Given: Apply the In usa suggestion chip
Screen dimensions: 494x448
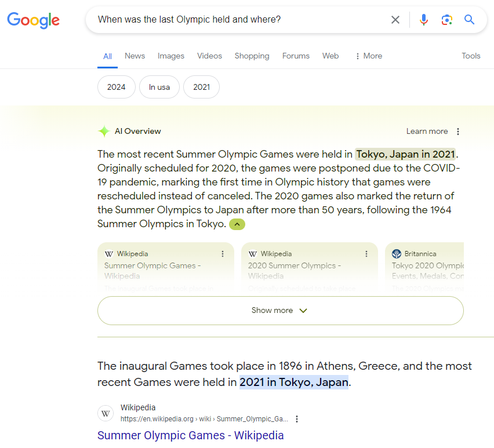Looking at the screenshot, I should 159,87.
